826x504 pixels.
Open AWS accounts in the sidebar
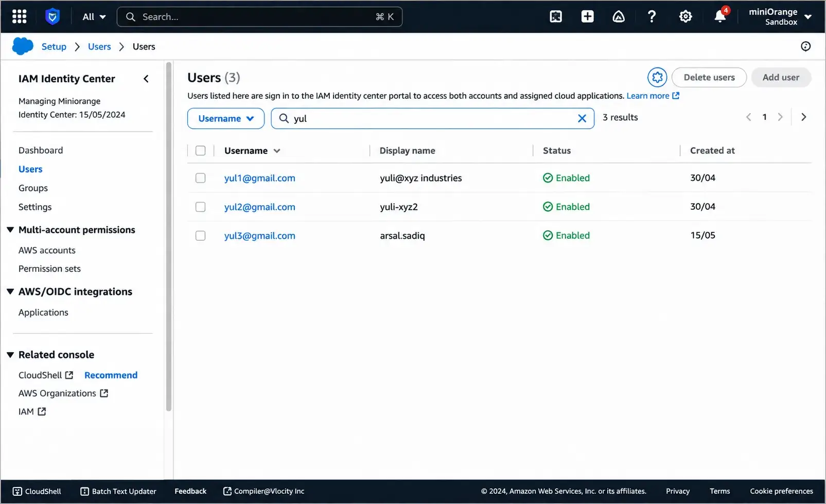click(x=47, y=250)
